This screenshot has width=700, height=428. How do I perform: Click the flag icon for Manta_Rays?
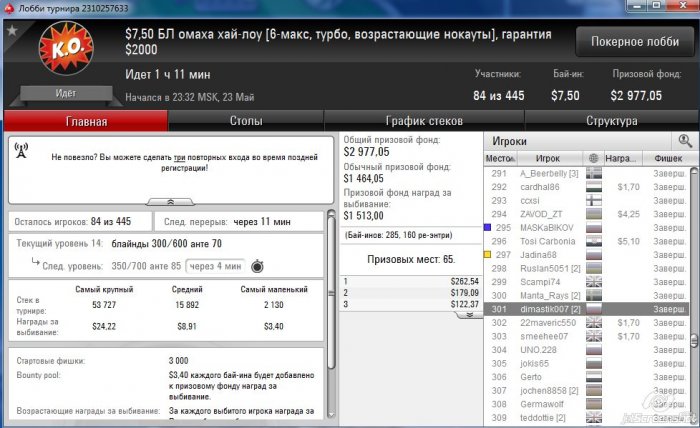coord(594,295)
